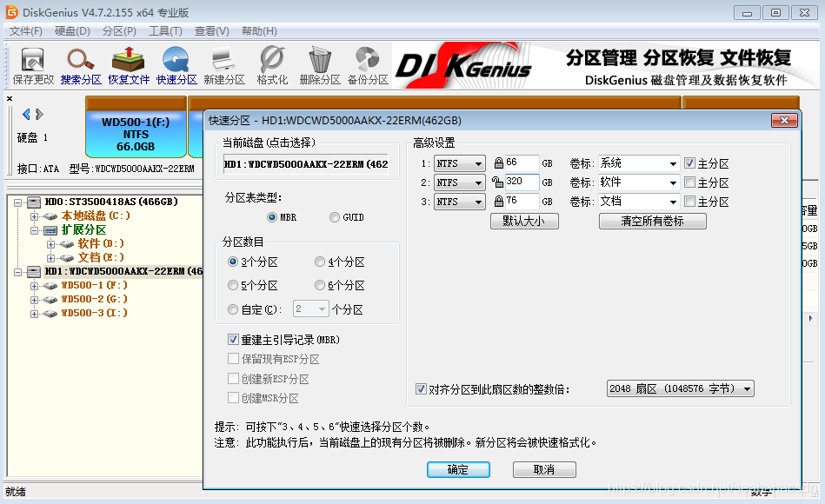Screen dimensions: 825x504
Task: Select the 自定(C) custom count radio button
Action: click(x=233, y=309)
